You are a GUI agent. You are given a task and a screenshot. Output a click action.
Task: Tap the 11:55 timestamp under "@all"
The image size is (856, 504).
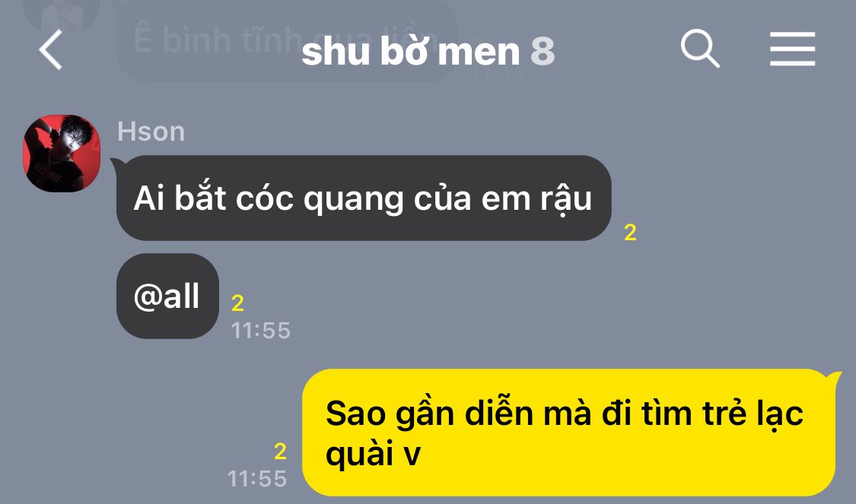pos(261,331)
